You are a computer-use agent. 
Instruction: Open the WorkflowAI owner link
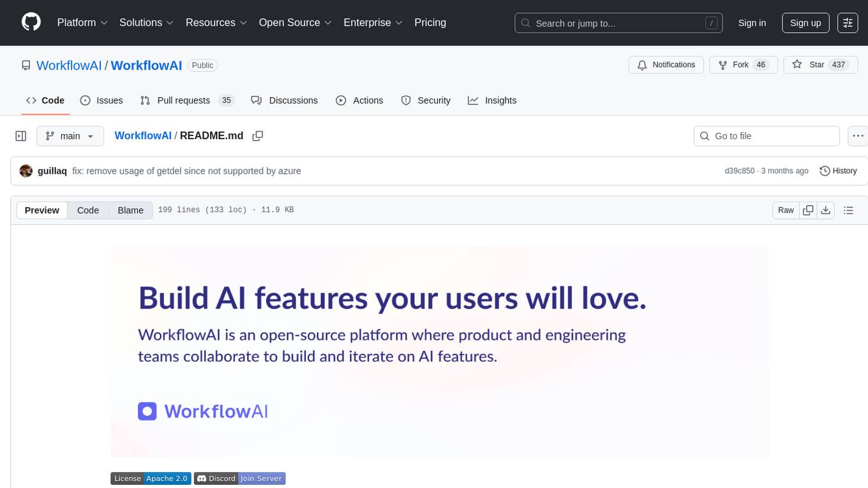[69, 65]
